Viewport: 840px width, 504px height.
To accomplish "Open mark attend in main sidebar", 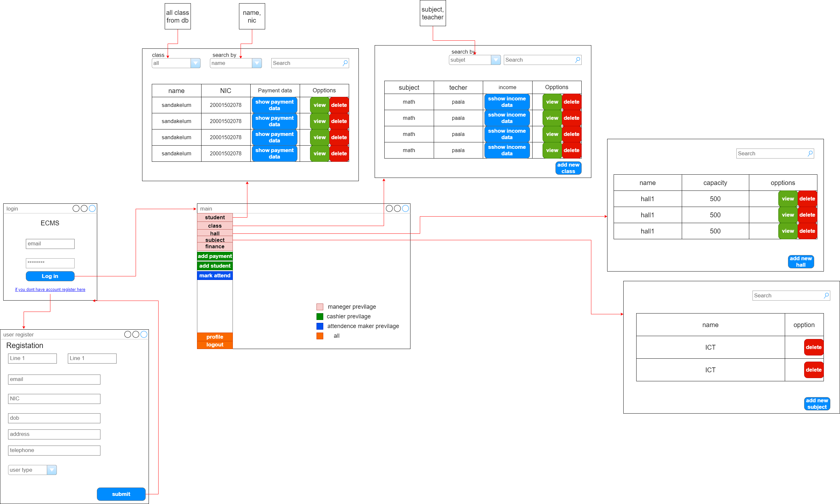I will click(x=215, y=275).
